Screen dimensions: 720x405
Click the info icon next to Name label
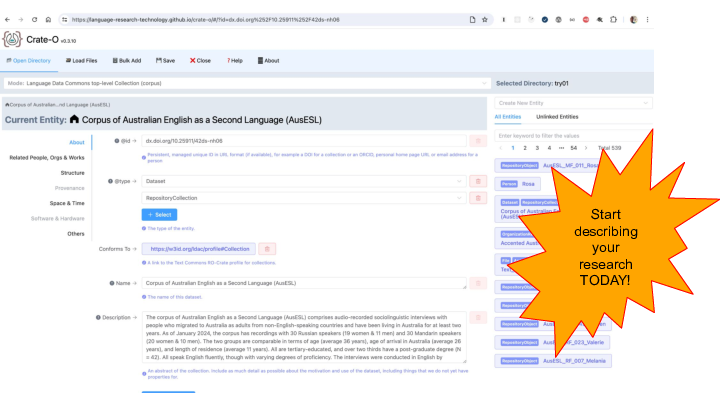click(x=112, y=283)
